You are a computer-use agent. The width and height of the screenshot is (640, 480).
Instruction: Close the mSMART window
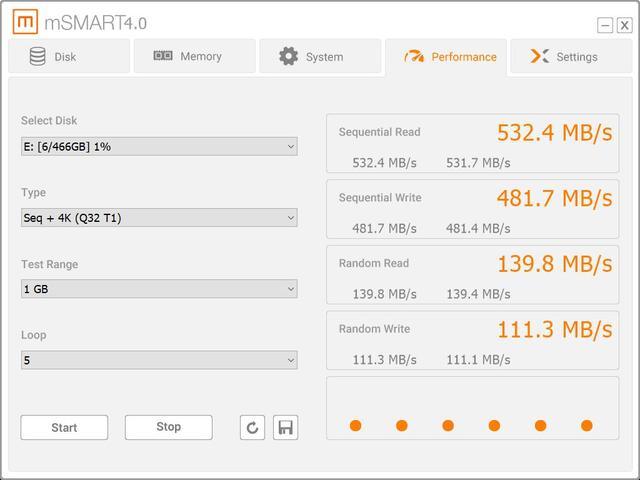click(624, 25)
